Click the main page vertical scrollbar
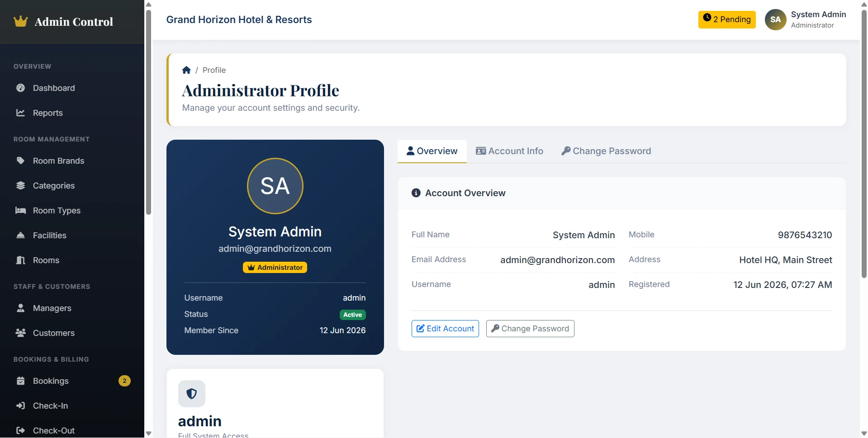Viewport: 868px width, 438px height. 864,144
